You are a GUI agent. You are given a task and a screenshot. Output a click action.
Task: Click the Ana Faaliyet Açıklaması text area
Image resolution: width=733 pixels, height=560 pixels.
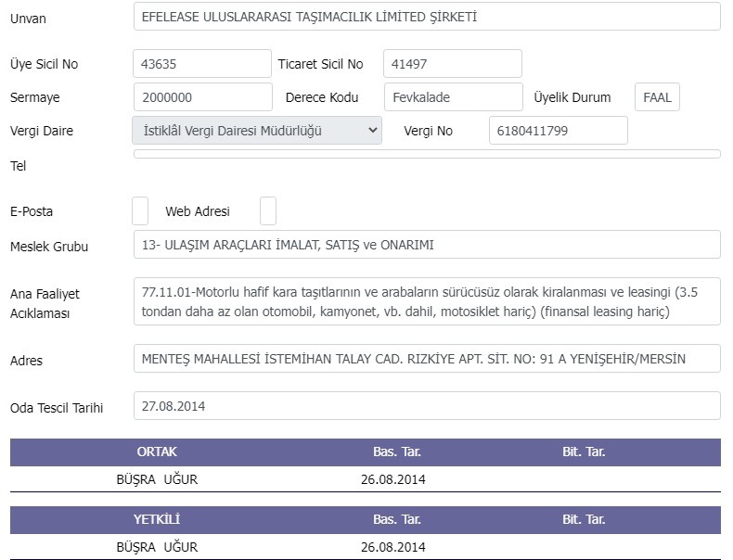tap(427, 301)
